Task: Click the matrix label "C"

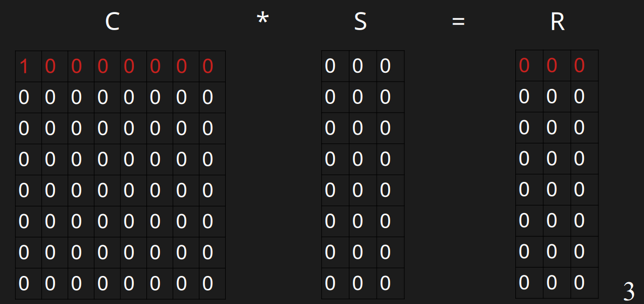Action: (112, 22)
